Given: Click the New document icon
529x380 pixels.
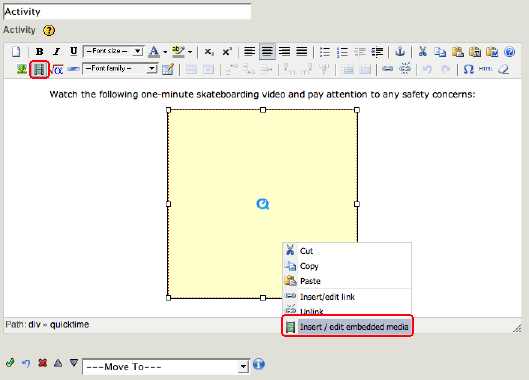Looking at the screenshot, I should (x=16, y=52).
